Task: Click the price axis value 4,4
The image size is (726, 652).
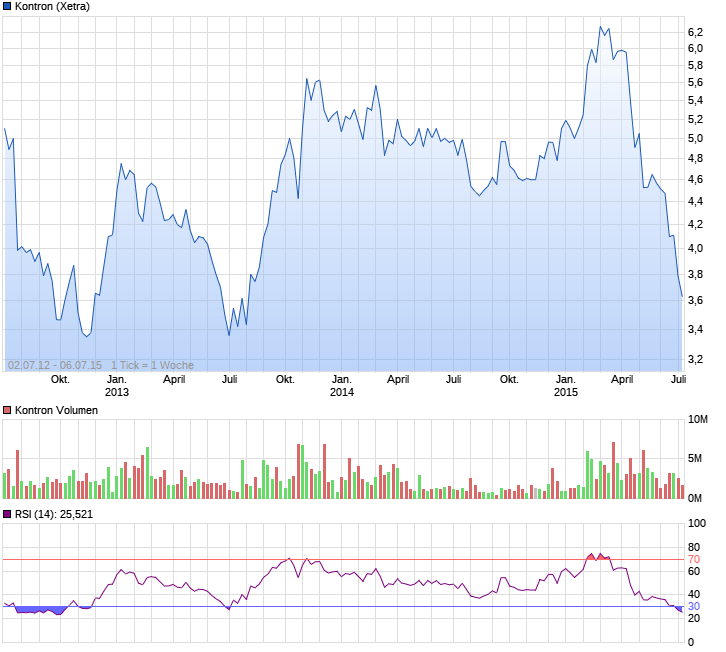Action: [x=695, y=201]
